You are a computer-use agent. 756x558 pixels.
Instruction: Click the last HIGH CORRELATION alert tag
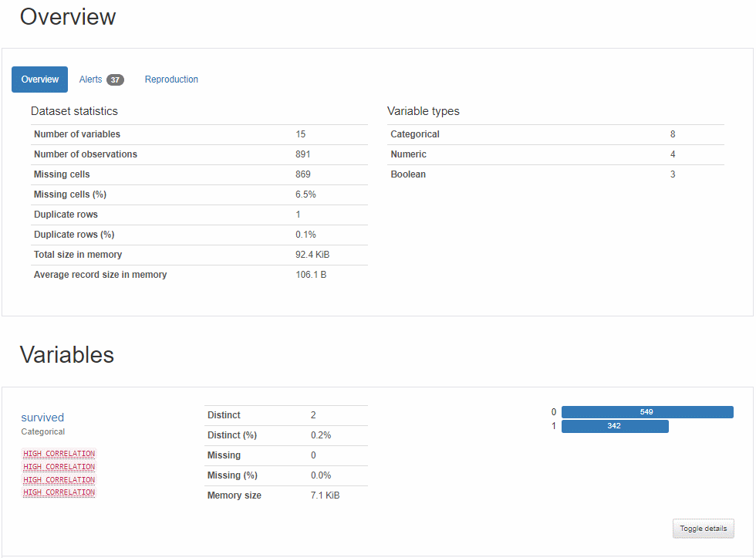tap(59, 492)
